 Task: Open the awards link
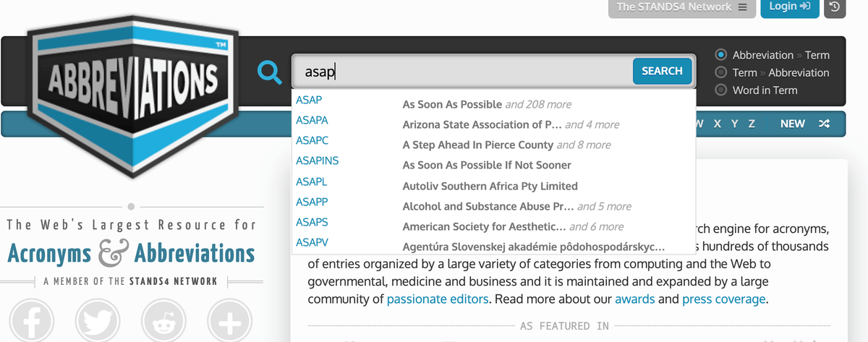coord(635,299)
